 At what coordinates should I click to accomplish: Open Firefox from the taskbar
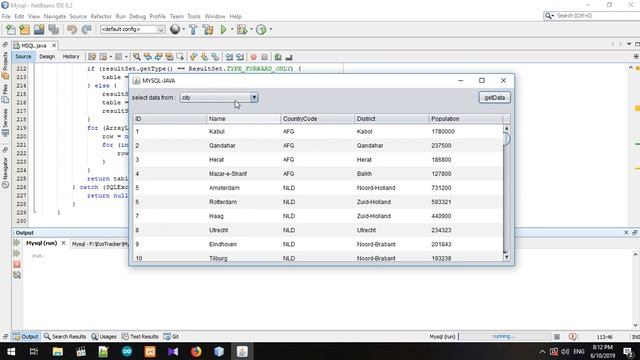(x=196, y=351)
